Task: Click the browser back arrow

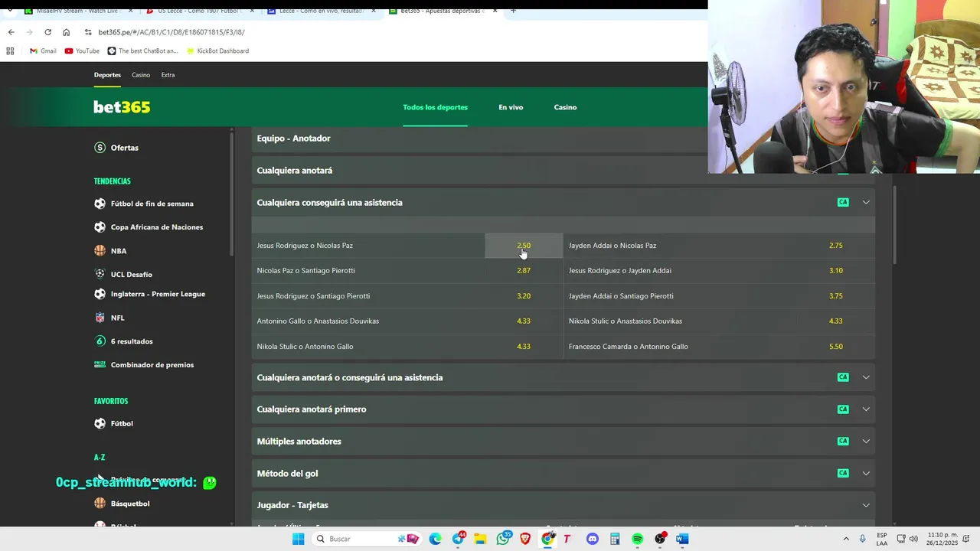Action: point(11,32)
